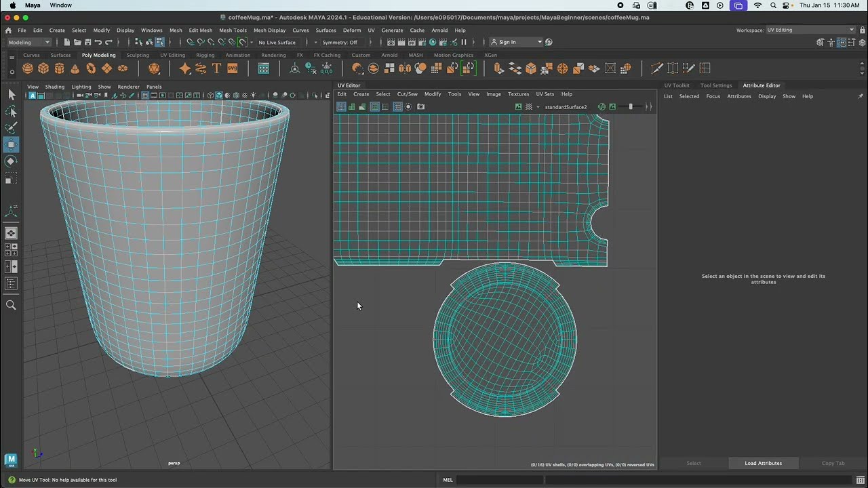Click the Attribute Editor Selected menu
The width and height of the screenshot is (868, 488).
coord(689,96)
